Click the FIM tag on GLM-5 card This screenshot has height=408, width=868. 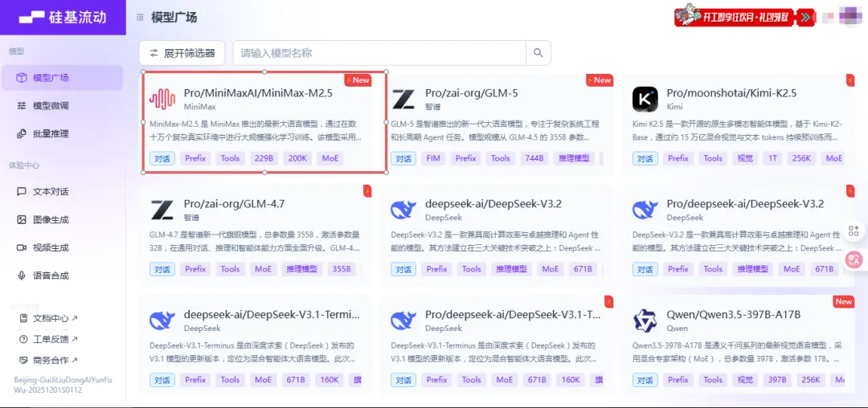(x=433, y=159)
